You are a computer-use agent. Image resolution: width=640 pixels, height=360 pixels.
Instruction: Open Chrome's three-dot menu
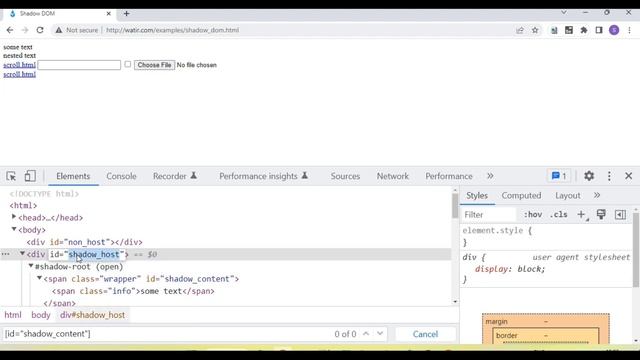click(629, 30)
